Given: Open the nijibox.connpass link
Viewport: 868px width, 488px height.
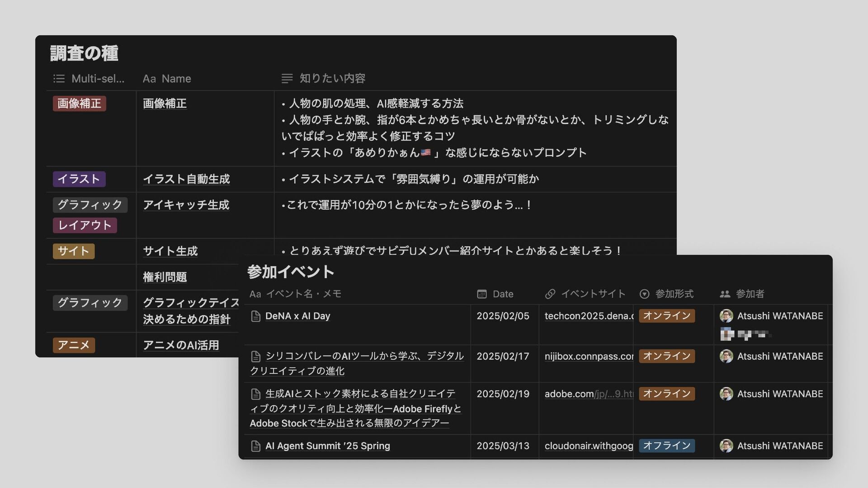Looking at the screenshot, I should tap(589, 356).
